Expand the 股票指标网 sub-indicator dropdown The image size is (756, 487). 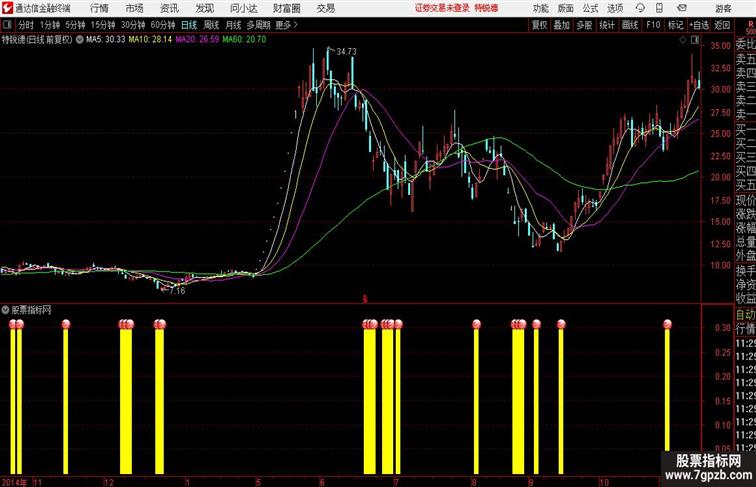pyautogui.click(x=5, y=310)
